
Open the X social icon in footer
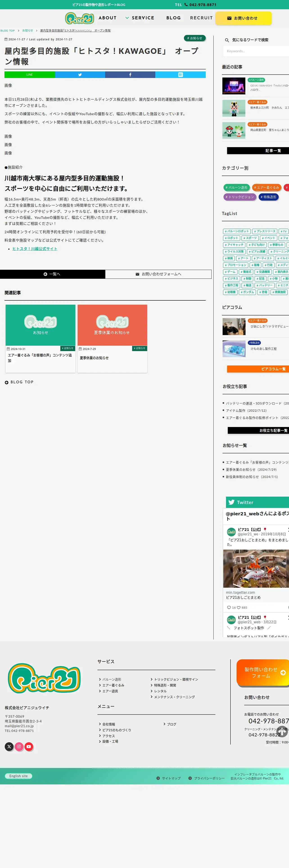click(9, 746)
